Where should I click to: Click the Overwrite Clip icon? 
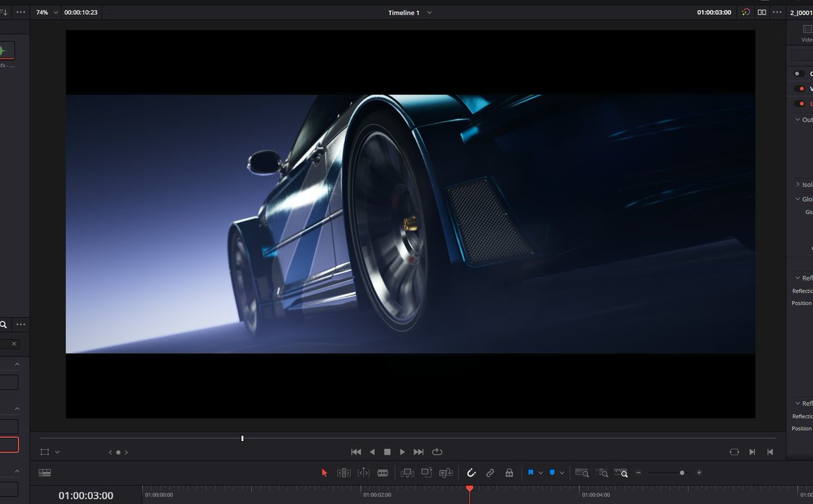(x=427, y=473)
